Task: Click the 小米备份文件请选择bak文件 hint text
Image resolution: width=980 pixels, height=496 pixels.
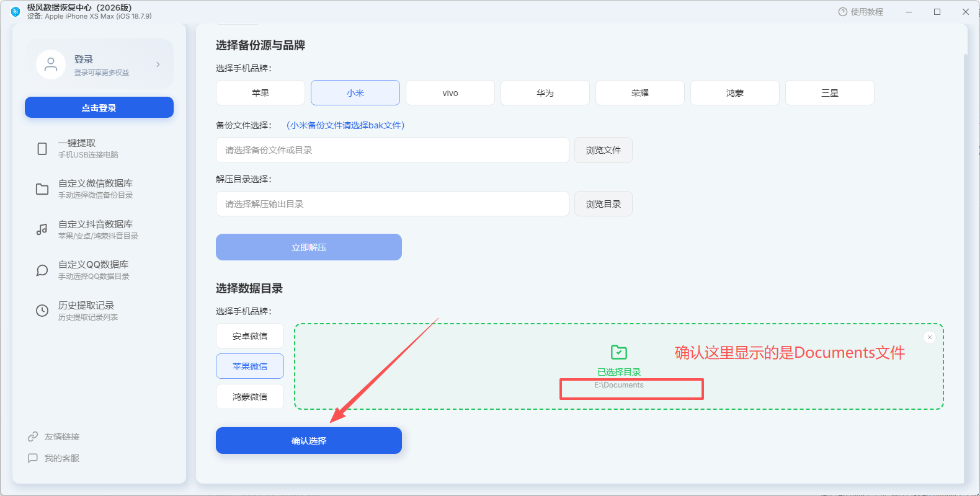Action: tap(345, 125)
